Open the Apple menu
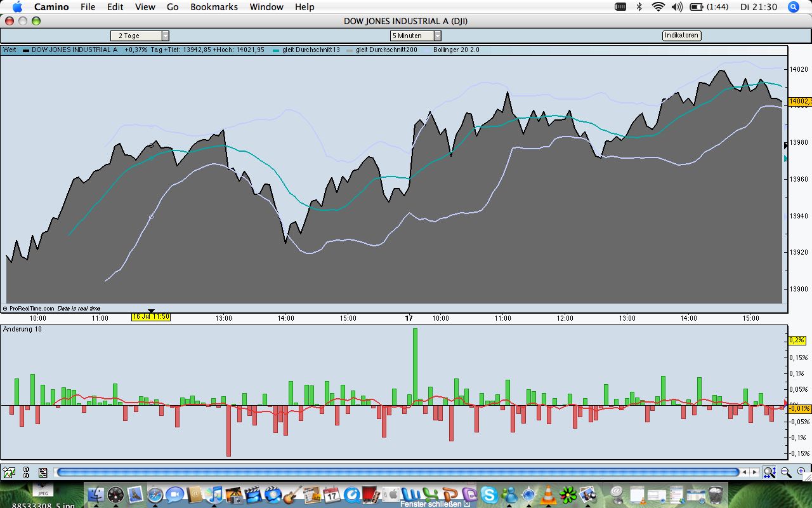 17,7
